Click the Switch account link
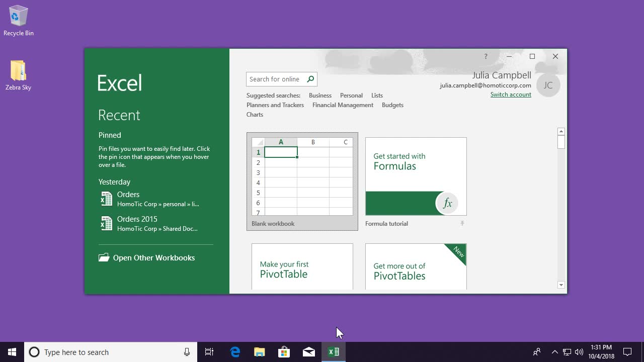The image size is (644, 362). pyautogui.click(x=510, y=95)
